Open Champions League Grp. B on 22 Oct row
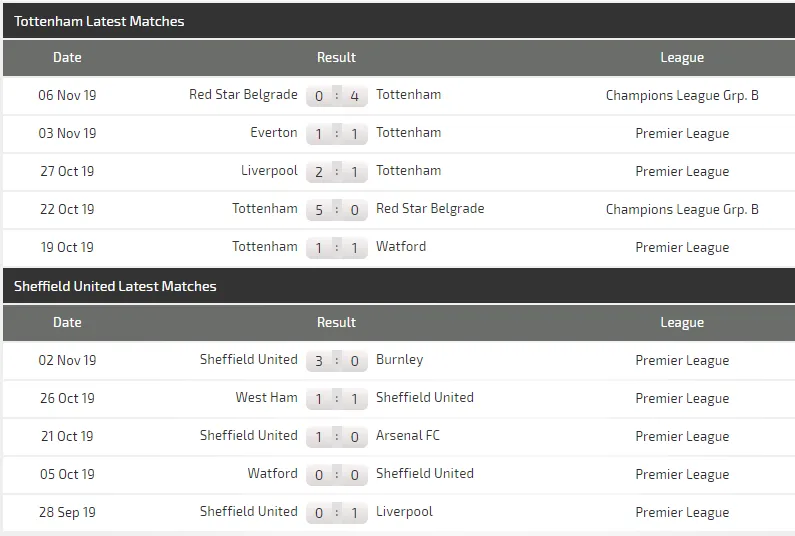Viewport: 795px width, 536px height. coord(682,210)
